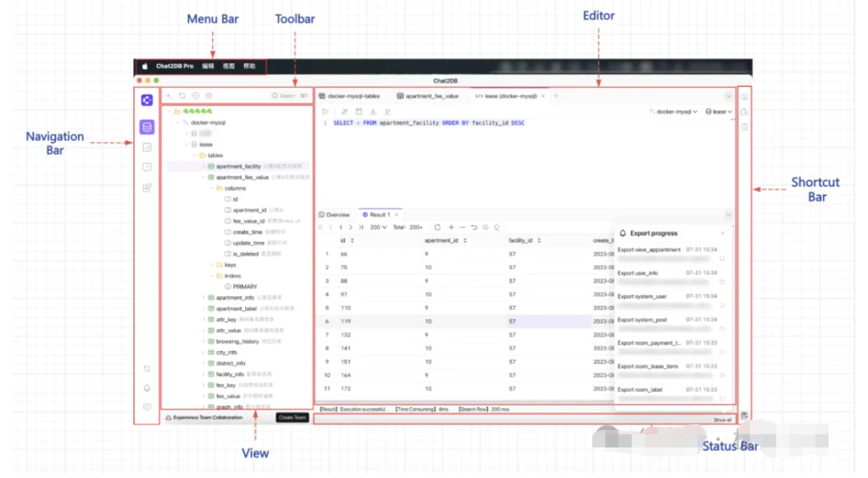The width and height of the screenshot is (868, 478).
Task: Click Show all in the status bar
Action: (x=722, y=420)
